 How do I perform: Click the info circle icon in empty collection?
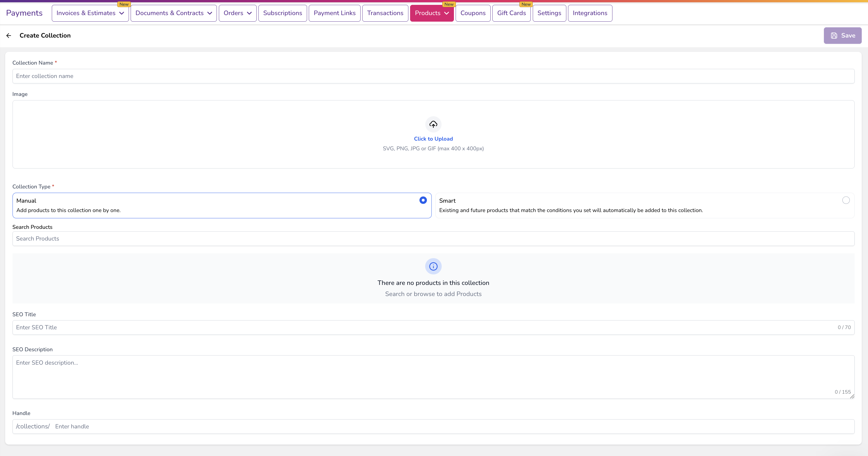[x=433, y=266]
